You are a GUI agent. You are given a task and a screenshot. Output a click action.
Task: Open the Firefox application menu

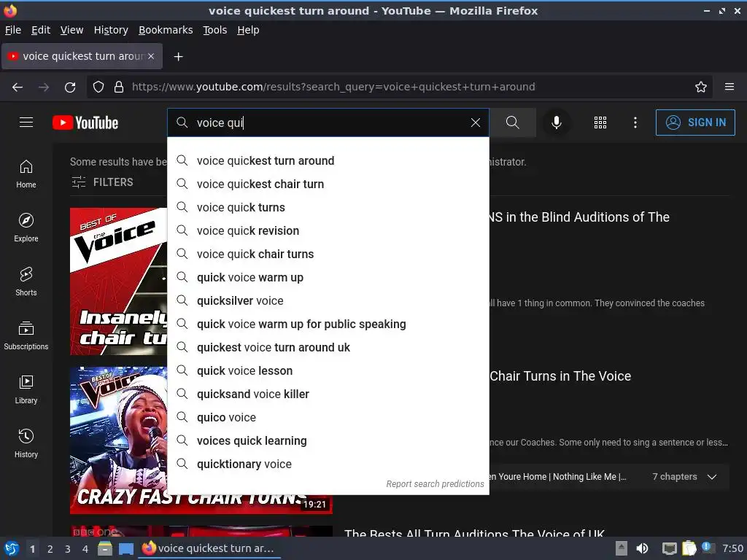729,87
